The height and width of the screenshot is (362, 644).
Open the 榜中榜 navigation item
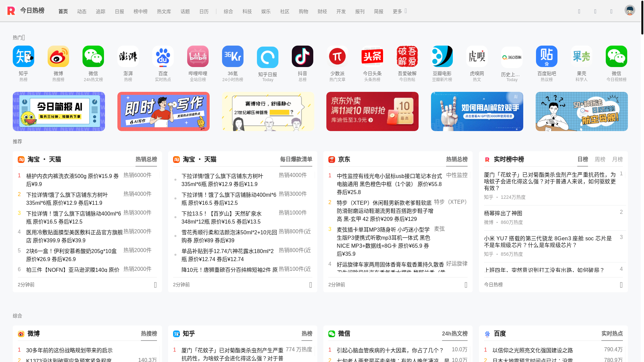141,11
